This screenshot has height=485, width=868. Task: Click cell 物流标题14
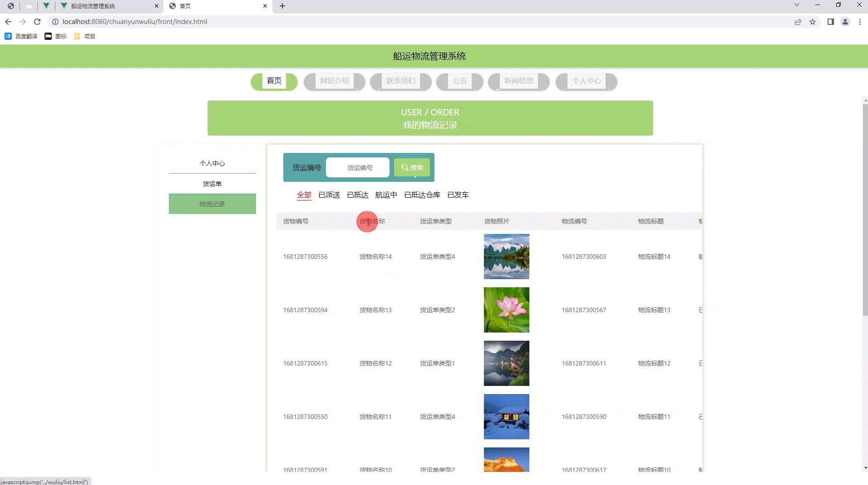click(x=654, y=257)
